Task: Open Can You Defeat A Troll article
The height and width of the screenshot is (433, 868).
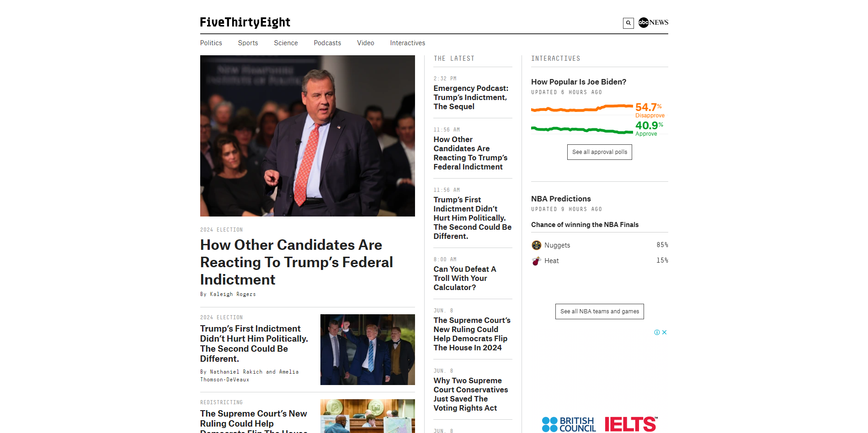Action: click(465, 278)
